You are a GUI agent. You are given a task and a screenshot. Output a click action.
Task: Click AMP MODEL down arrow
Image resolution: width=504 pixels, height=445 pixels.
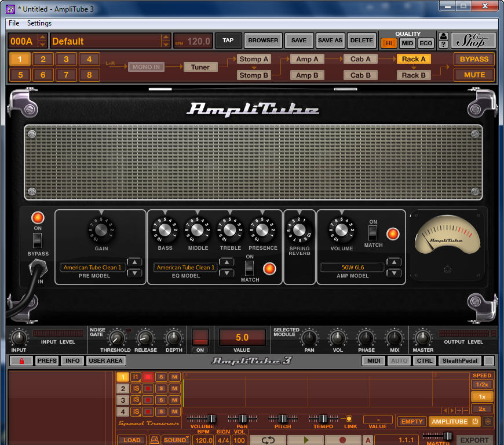tap(394, 273)
